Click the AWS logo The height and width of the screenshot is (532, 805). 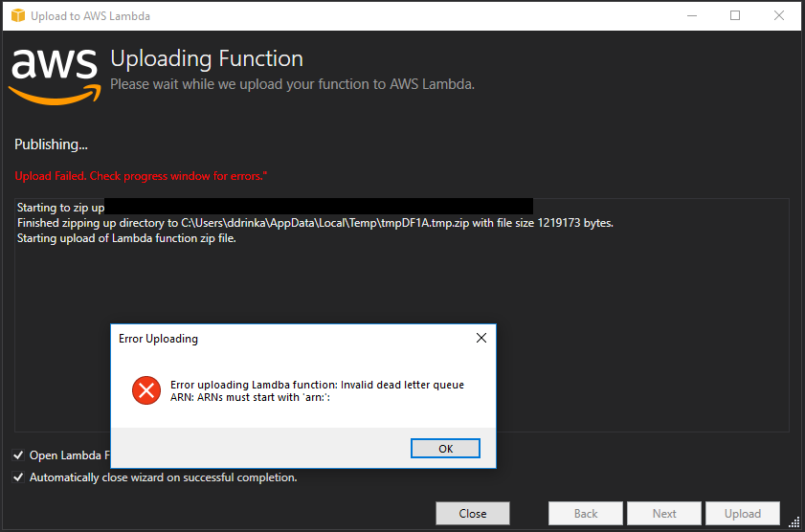[x=55, y=76]
